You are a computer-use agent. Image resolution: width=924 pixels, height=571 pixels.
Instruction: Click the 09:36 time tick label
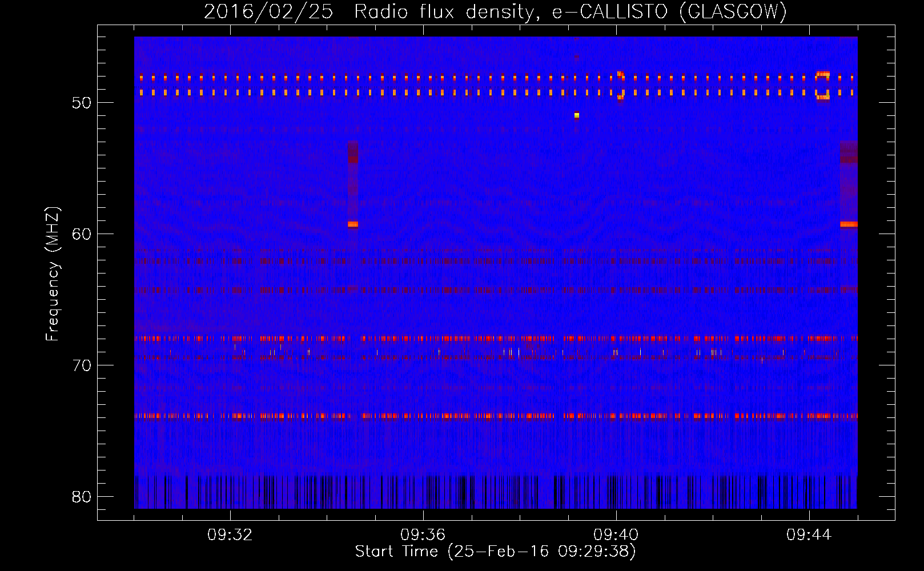coord(423,535)
